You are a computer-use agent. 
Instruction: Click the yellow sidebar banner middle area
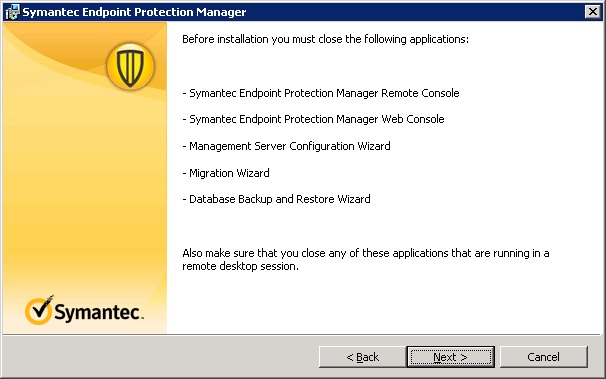pos(85,193)
